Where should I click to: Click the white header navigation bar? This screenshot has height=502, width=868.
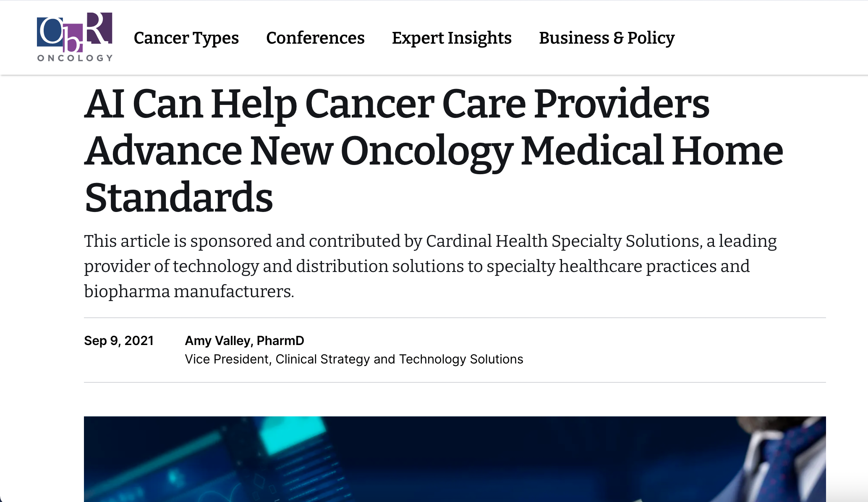click(x=756, y=38)
